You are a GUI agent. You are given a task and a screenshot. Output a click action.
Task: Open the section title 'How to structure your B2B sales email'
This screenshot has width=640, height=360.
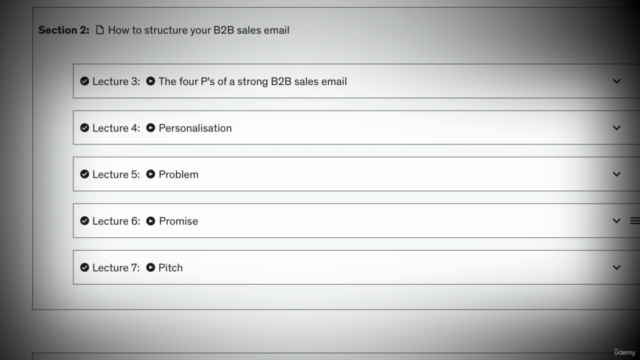pos(199,30)
